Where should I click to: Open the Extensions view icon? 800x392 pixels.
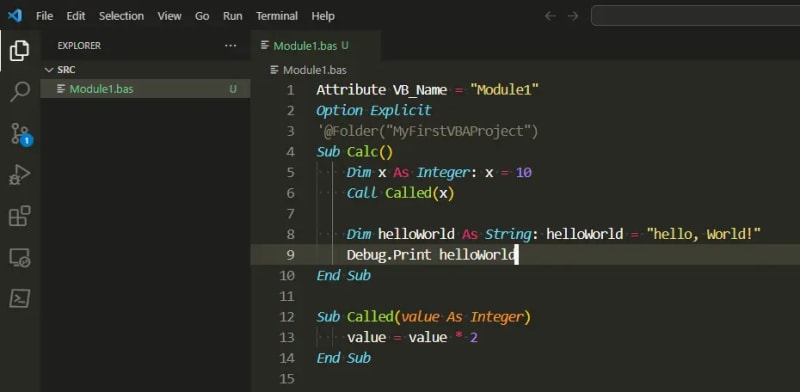click(x=19, y=216)
